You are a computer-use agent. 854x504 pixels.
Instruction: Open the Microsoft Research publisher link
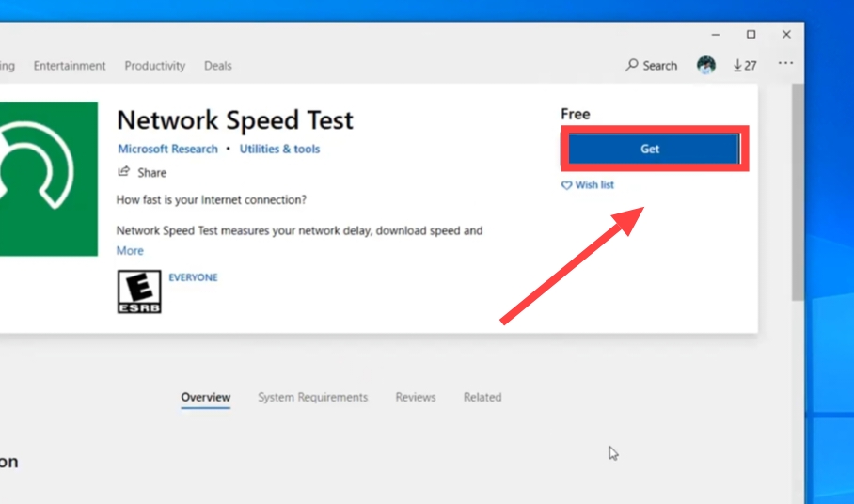tap(167, 149)
